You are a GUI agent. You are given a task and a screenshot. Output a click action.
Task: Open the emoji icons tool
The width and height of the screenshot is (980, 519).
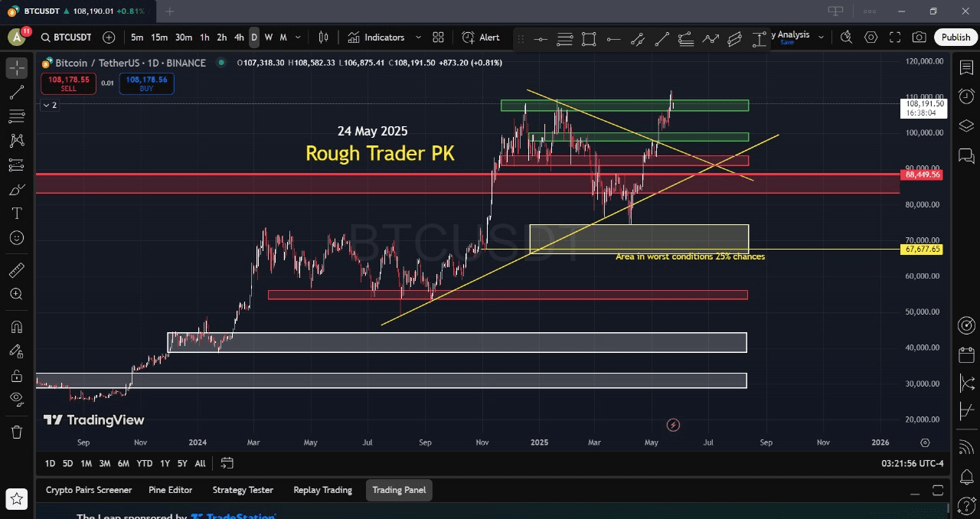coord(17,238)
